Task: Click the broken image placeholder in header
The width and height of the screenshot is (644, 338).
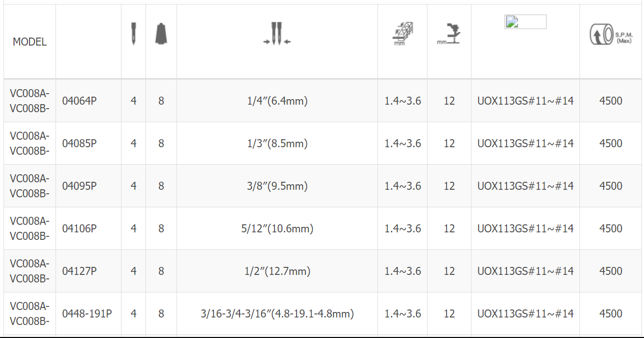Action: (x=525, y=22)
